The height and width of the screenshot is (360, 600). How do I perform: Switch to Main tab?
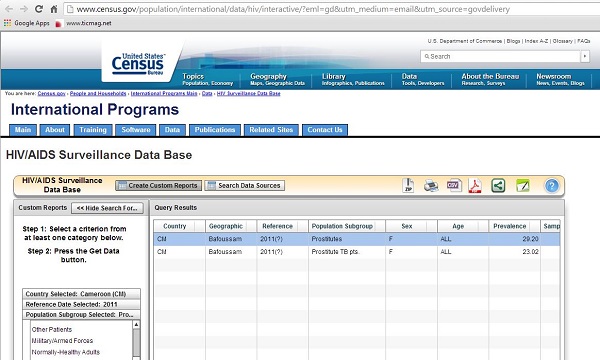[23, 130]
